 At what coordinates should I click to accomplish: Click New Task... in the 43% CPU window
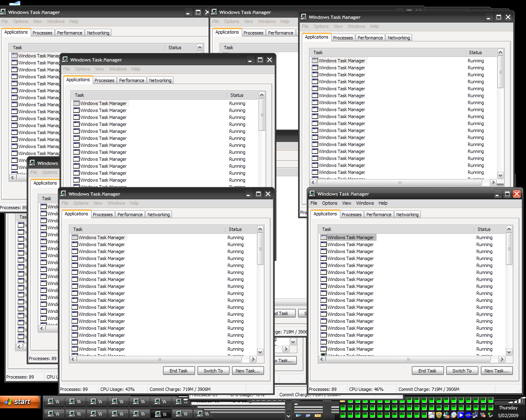(x=247, y=371)
